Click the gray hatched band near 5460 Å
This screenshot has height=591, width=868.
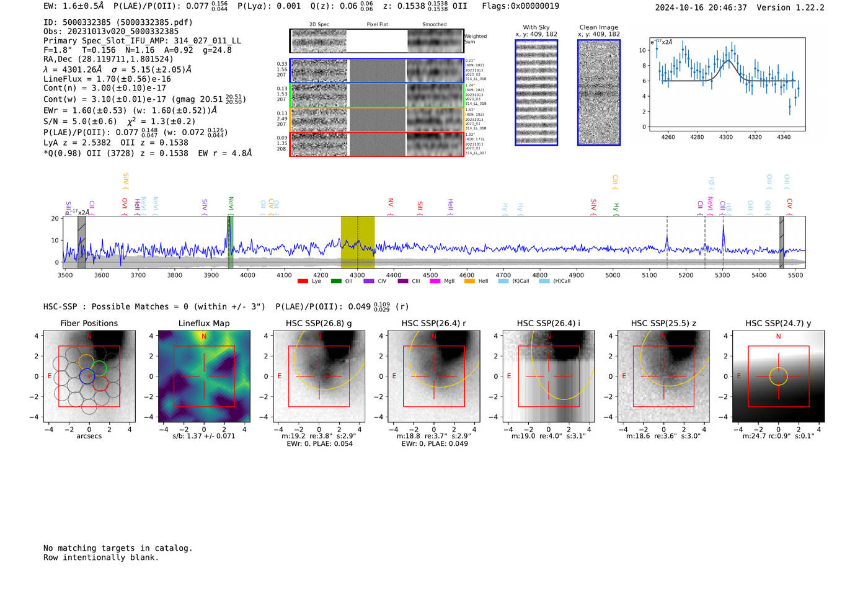[782, 242]
